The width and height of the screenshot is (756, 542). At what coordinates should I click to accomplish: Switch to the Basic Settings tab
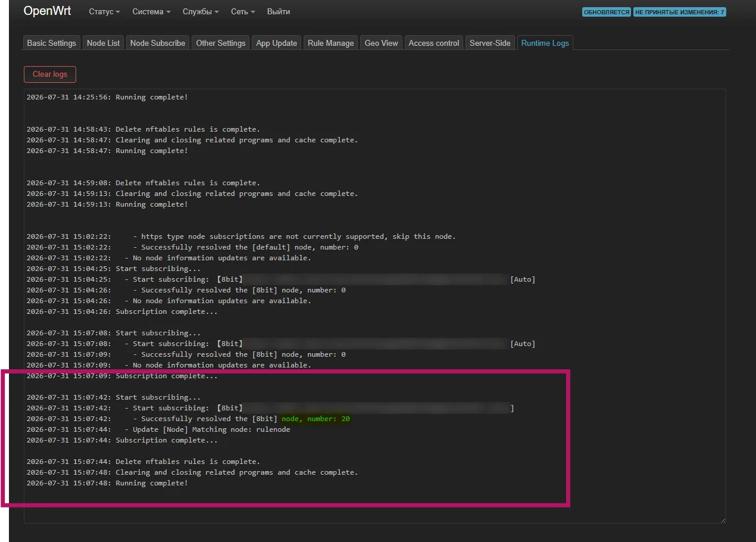(x=52, y=43)
